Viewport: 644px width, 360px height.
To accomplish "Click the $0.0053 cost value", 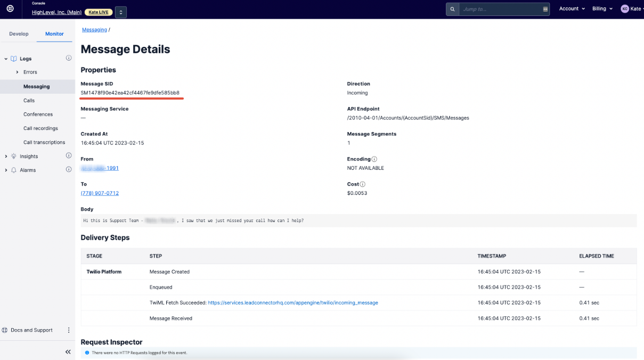I will click(357, 193).
